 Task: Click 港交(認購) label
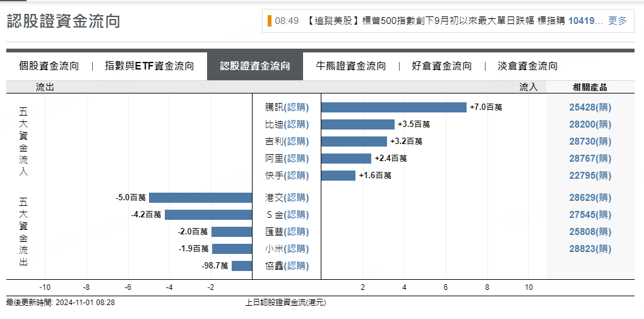coord(287,198)
